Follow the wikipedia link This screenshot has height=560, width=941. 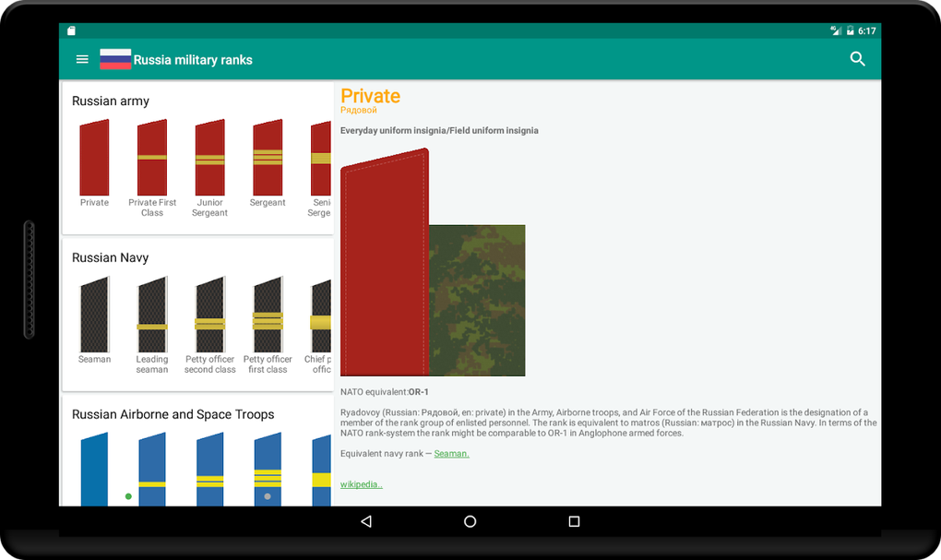361,483
